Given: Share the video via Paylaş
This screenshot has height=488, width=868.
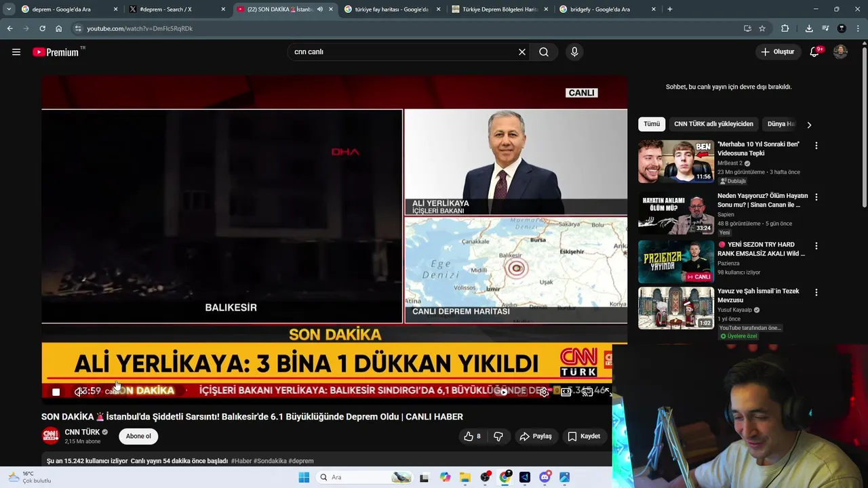Looking at the screenshot, I should tap(536, 436).
